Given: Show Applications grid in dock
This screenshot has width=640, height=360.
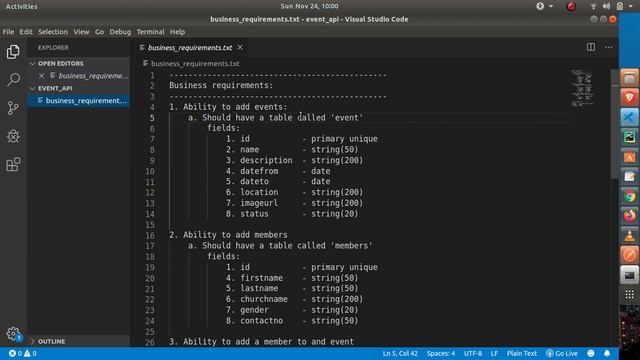Looking at the screenshot, I should (x=629, y=294).
